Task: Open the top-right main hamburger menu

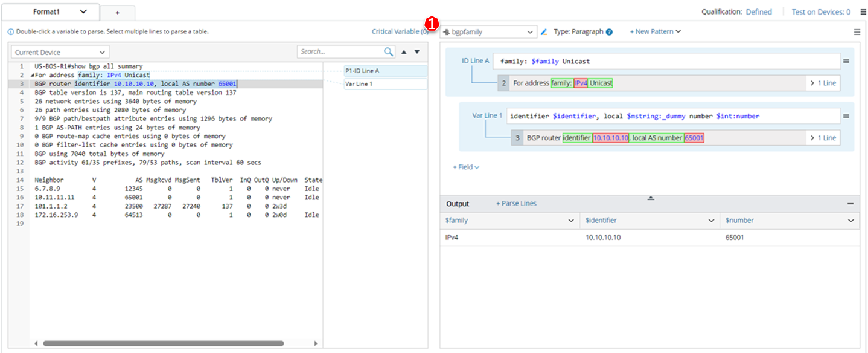Action: click(x=863, y=11)
